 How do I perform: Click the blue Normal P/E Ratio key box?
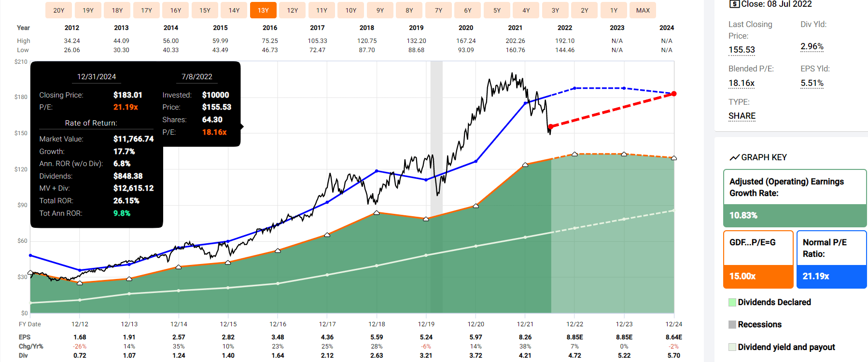click(x=831, y=259)
